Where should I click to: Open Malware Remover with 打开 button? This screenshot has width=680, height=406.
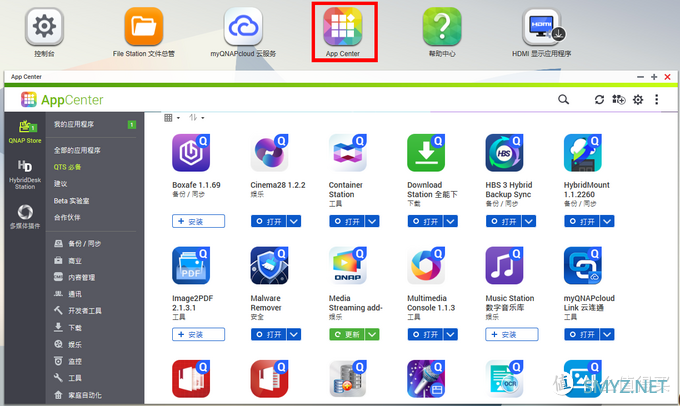tap(268, 334)
